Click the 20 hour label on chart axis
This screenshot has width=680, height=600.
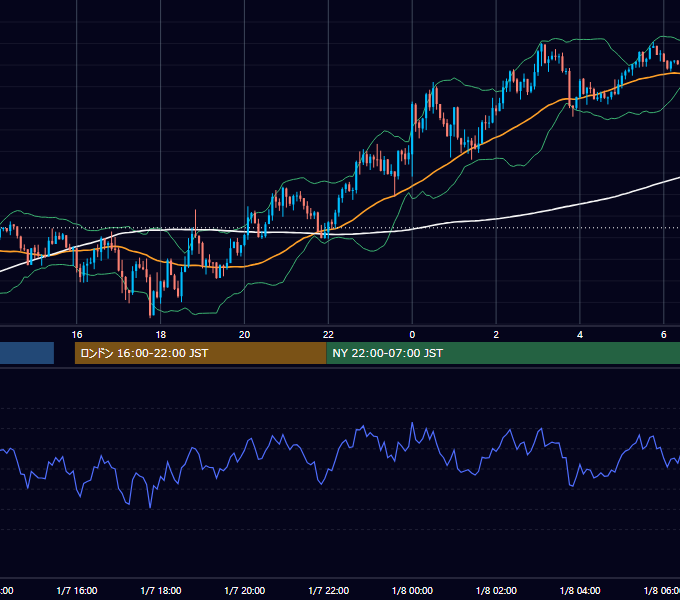[x=245, y=335]
